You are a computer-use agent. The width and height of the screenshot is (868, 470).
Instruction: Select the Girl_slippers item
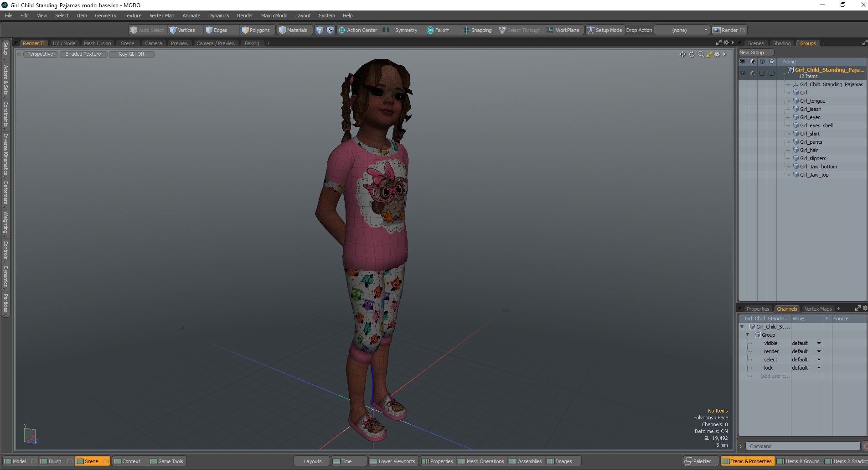coord(813,158)
